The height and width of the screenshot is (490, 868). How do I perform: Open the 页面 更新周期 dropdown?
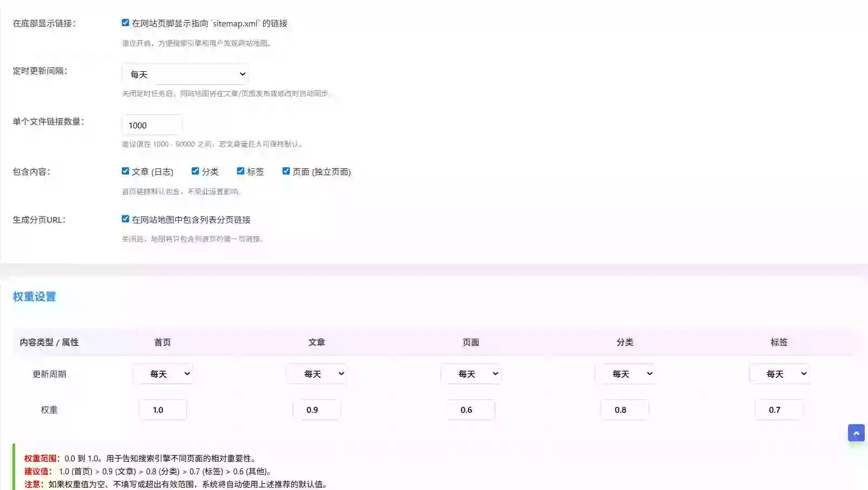click(x=471, y=373)
